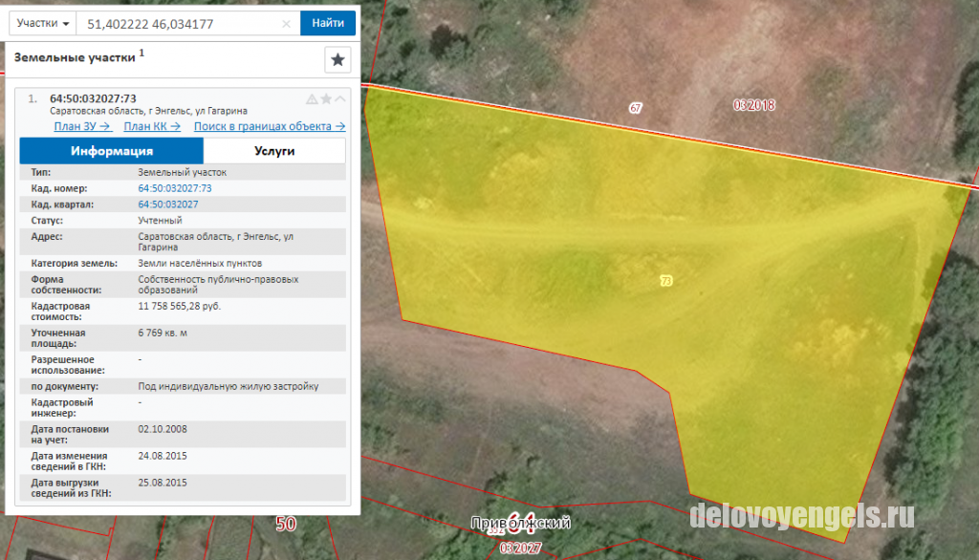Screen dimensions: 979x560
Task: Clear the coordinates search field with X
Action: [x=286, y=24]
